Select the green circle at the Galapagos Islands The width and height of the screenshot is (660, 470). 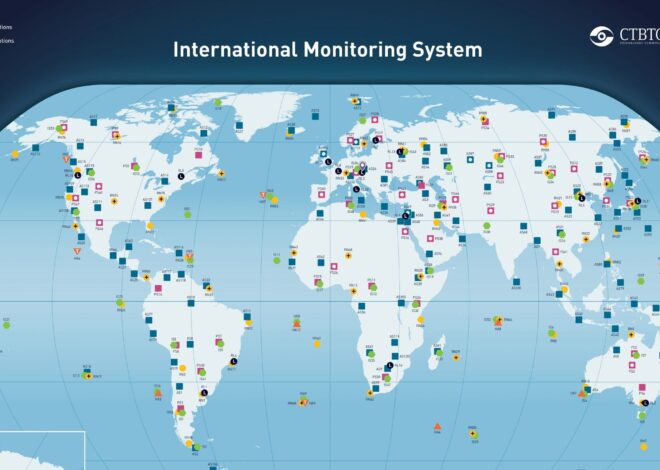(120, 303)
